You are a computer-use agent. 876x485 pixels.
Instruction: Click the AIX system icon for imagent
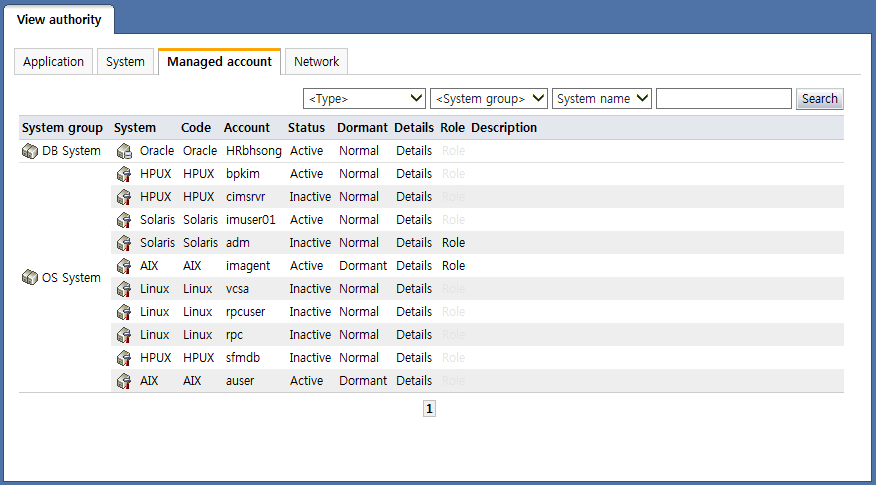coord(124,266)
